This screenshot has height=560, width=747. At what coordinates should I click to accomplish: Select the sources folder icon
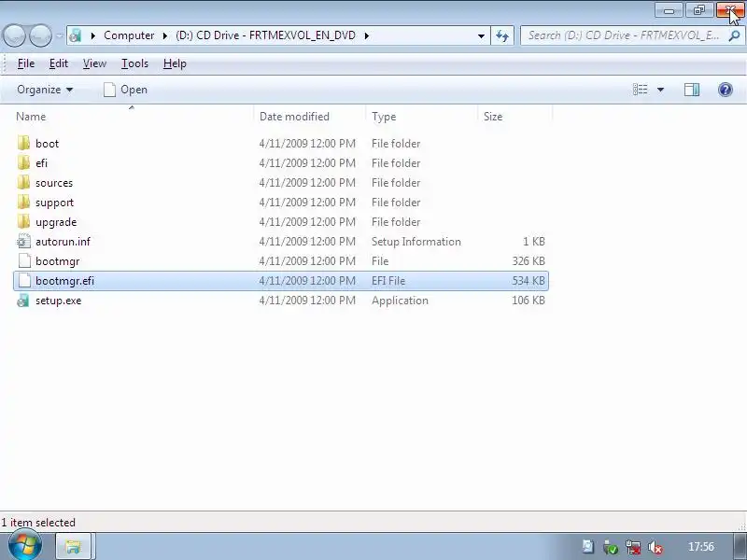coord(23,182)
